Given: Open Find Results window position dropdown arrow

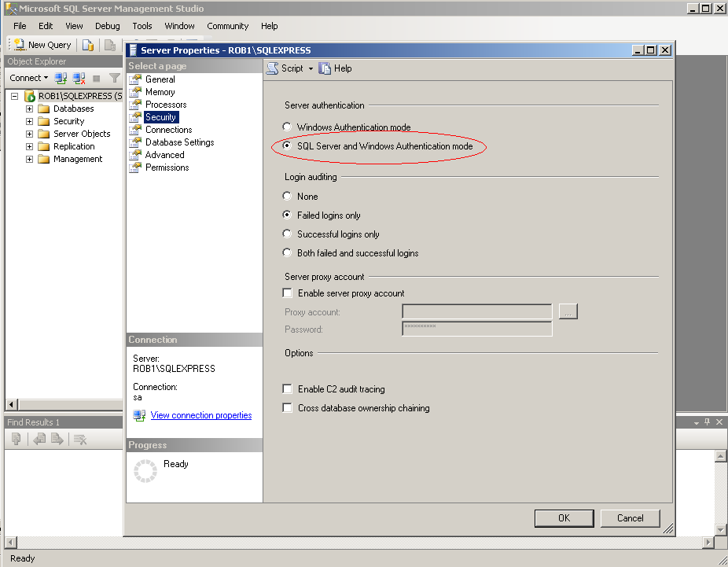Looking at the screenshot, I should [x=696, y=422].
